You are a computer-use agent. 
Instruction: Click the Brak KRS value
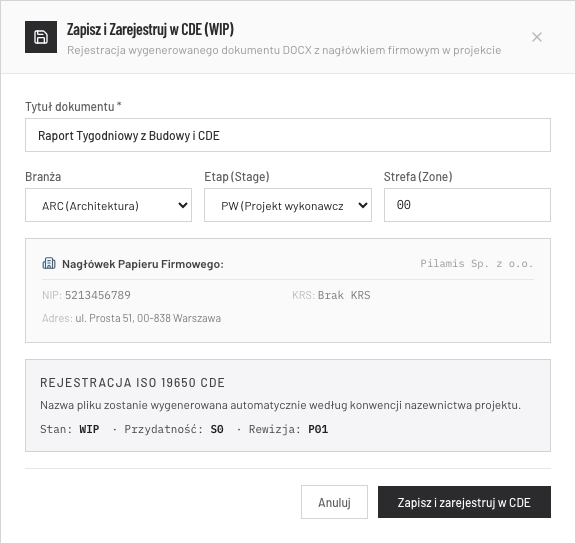(344, 295)
